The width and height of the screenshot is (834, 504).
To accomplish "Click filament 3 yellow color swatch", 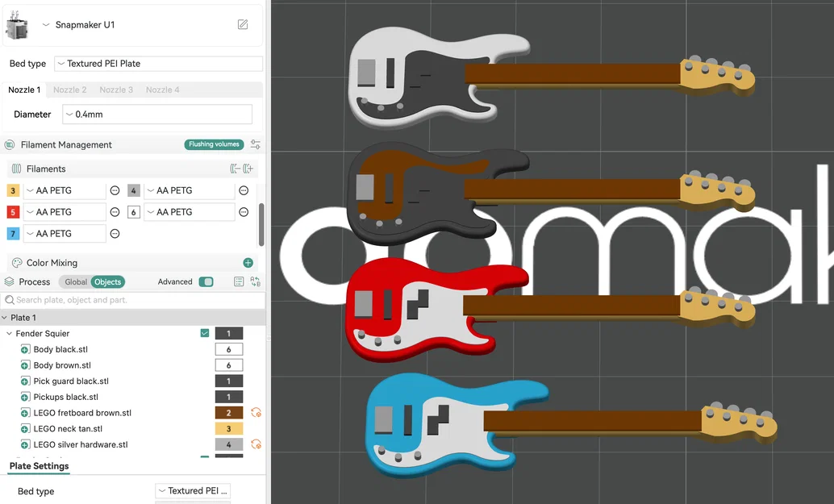I will 13,190.
